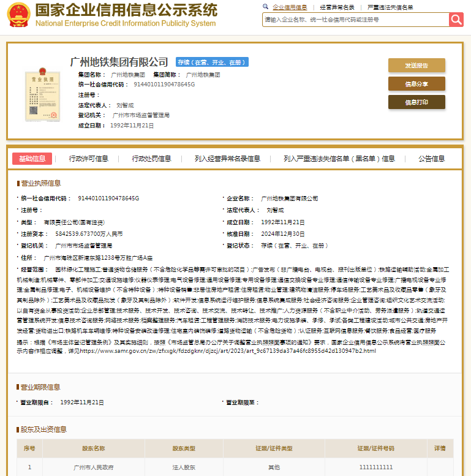Click the small magnifier icon beside 企业信用信息
The image size is (471, 476).
pos(266,7)
